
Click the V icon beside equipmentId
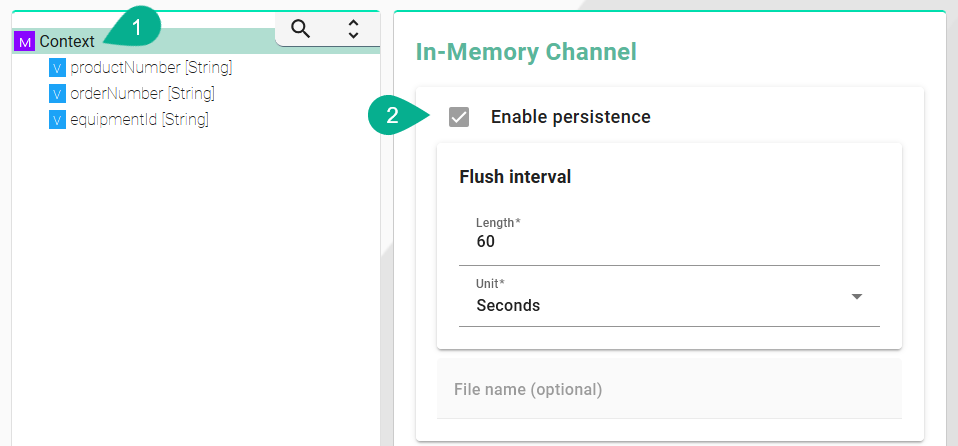coord(57,120)
